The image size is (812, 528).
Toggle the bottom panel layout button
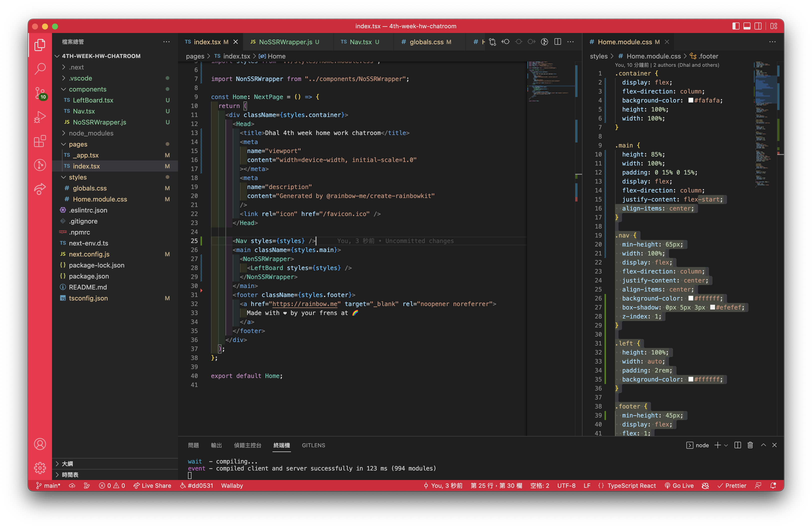(747, 26)
